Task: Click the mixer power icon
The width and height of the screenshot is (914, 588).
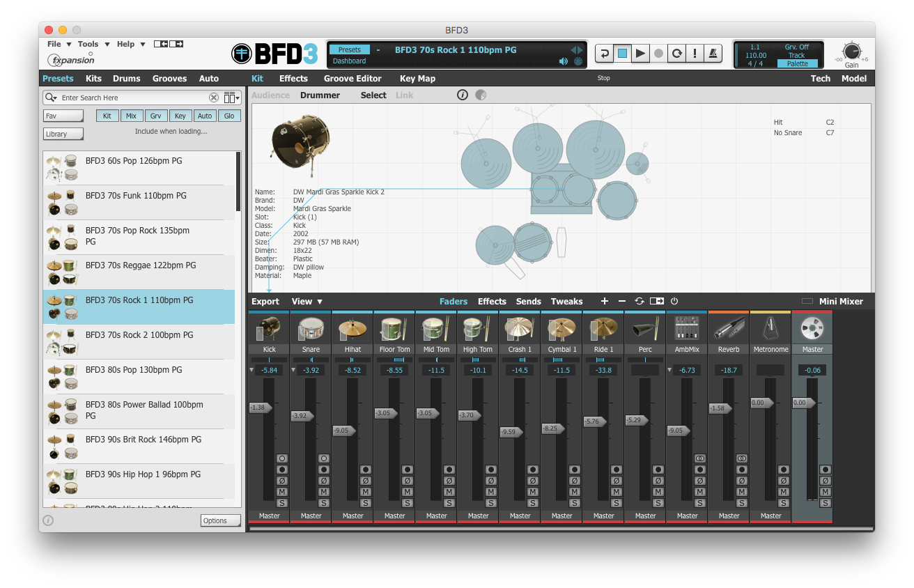Action: (x=674, y=301)
